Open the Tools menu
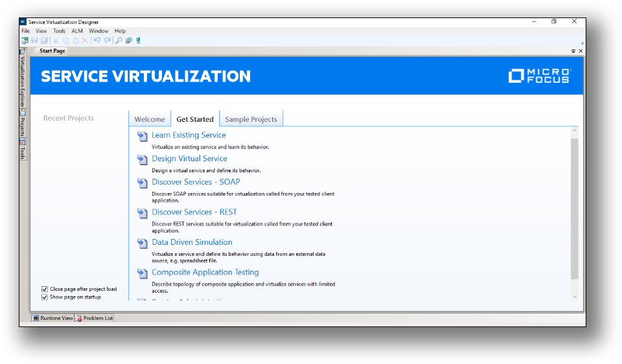622x364 pixels. pos(59,31)
